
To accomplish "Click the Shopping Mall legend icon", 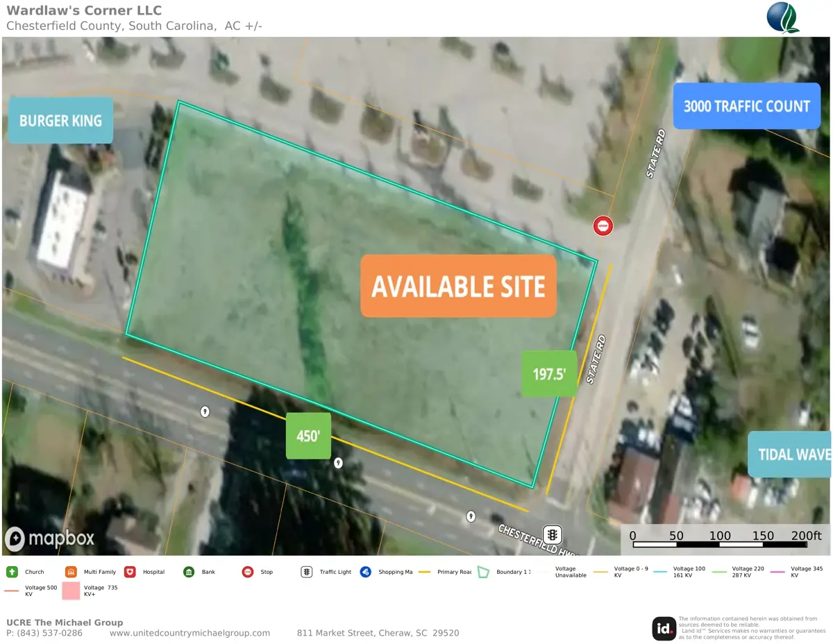I will point(366,572).
